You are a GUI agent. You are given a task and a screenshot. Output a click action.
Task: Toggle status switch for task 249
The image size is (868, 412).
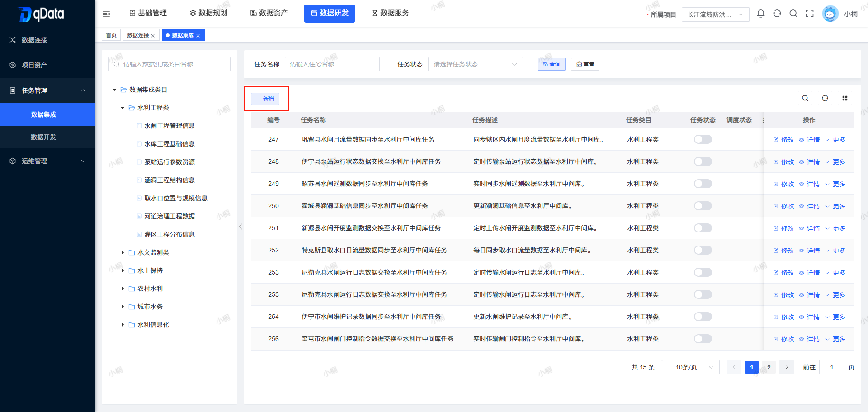point(703,184)
